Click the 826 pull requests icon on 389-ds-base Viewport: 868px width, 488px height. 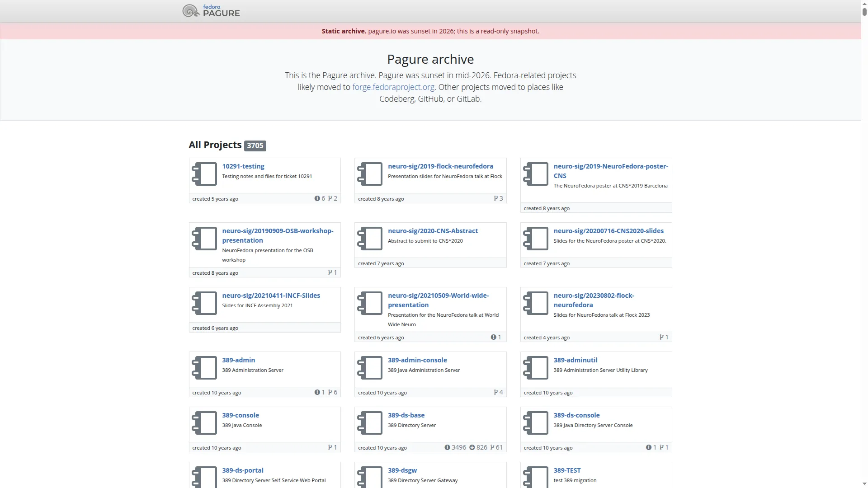(472, 448)
